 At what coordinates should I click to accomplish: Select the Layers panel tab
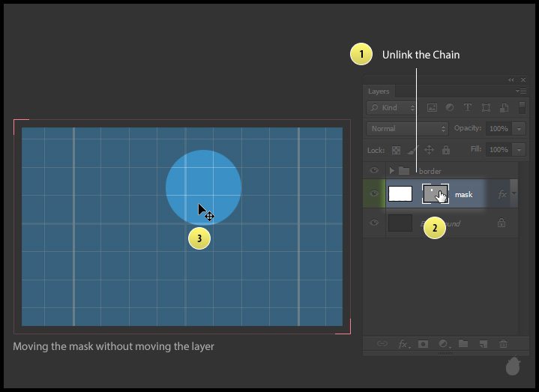coord(379,91)
